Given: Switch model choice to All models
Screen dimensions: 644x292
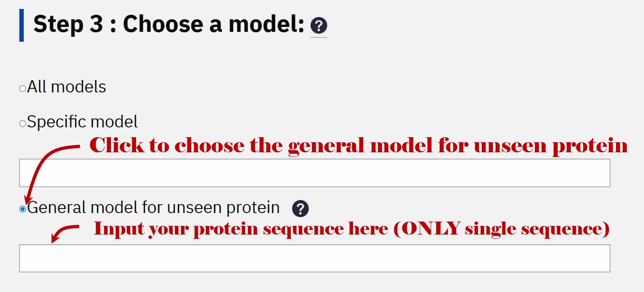Looking at the screenshot, I should [23, 88].
